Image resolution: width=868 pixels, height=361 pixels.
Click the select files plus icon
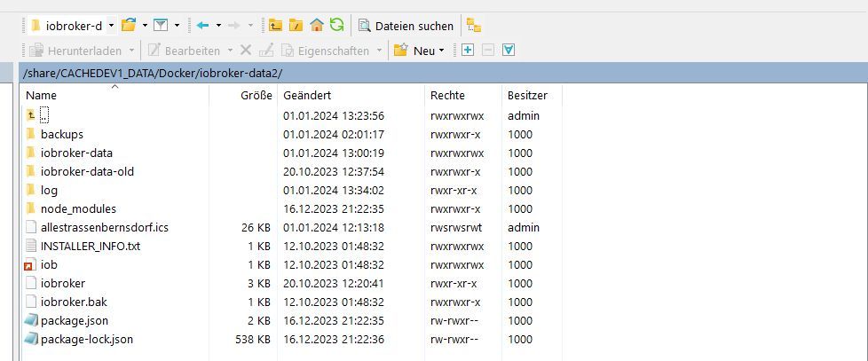tap(468, 51)
